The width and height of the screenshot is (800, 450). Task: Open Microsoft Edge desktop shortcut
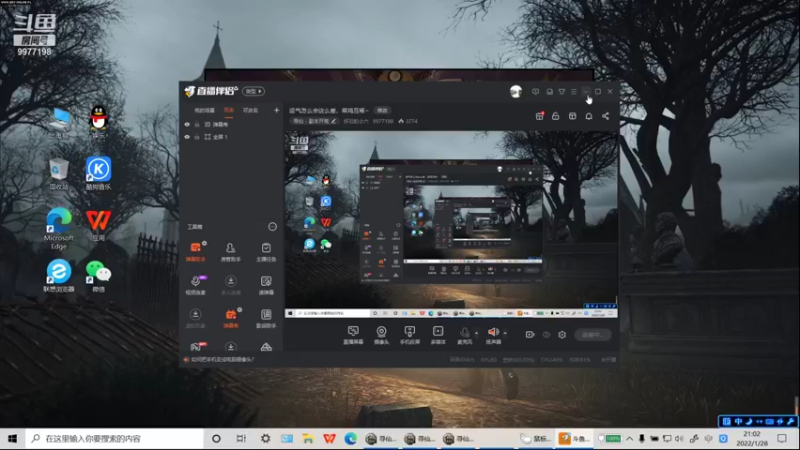(59, 229)
